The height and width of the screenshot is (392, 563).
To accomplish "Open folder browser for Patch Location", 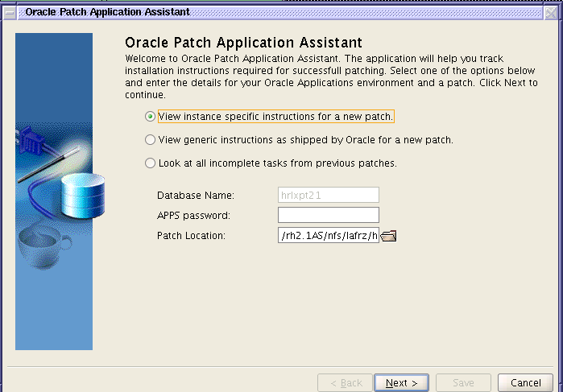I will [x=388, y=236].
